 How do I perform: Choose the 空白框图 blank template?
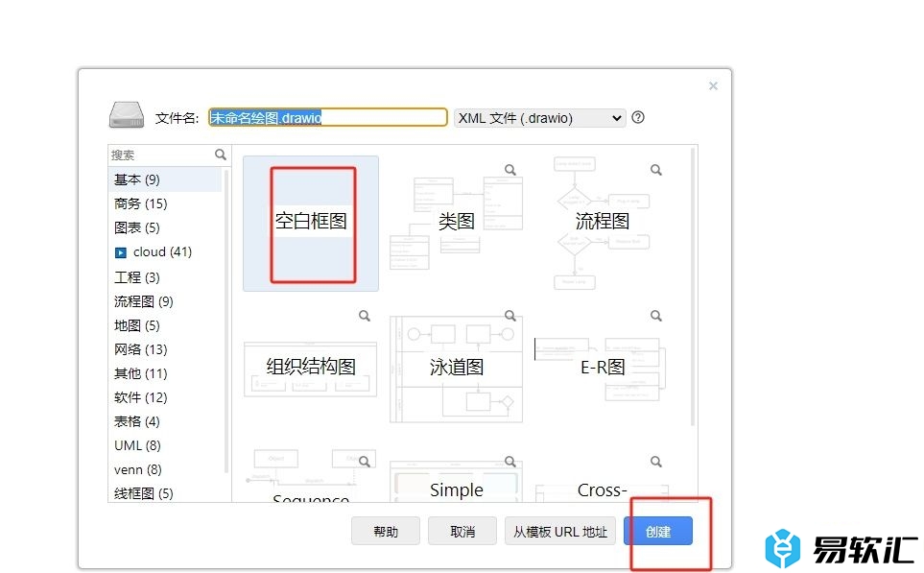tap(311, 224)
